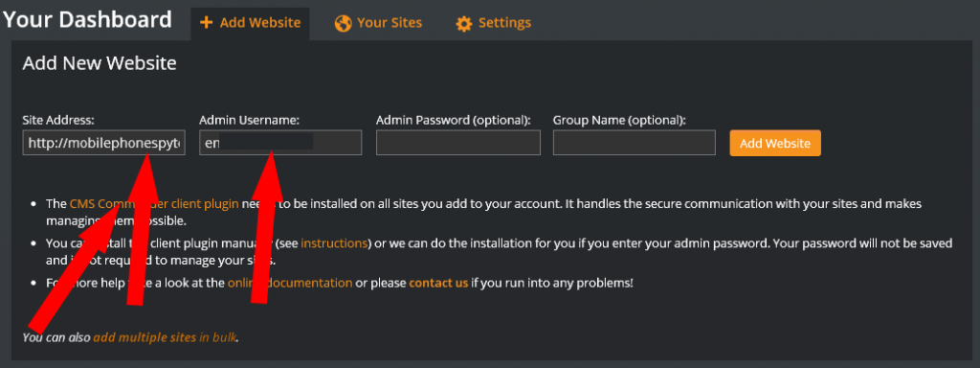The height and width of the screenshot is (368, 980).
Task: Click the plus icon on Add Website tab
Action: coord(207,23)
